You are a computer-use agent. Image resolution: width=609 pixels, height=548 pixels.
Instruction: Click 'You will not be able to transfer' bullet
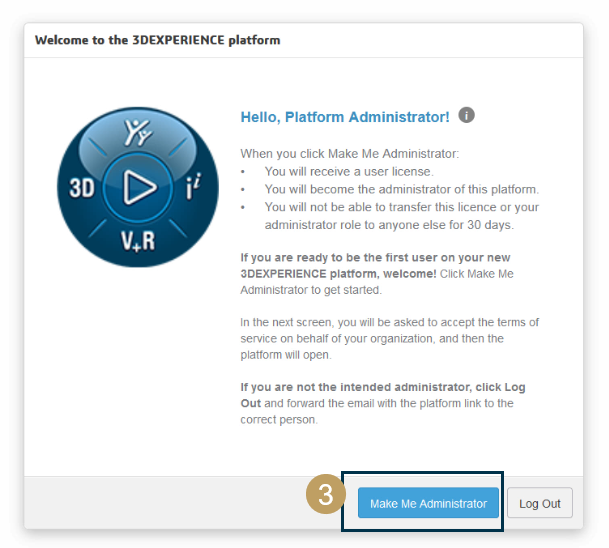coord(402,216)
